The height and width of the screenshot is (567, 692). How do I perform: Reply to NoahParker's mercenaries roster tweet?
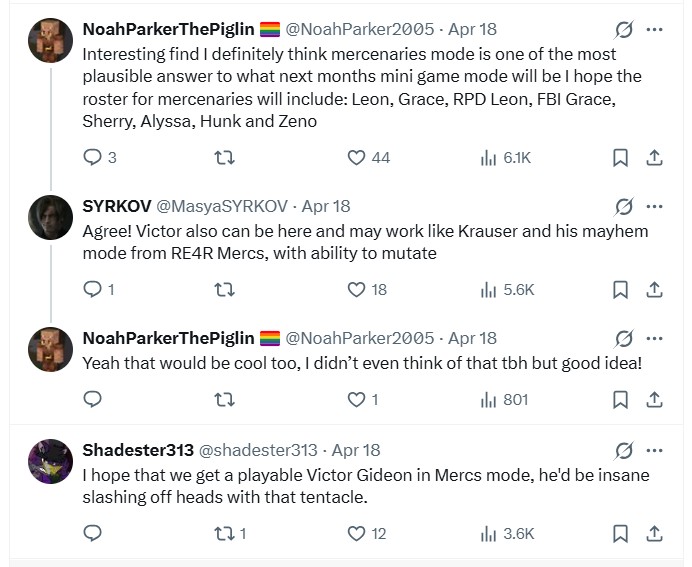pos(93,157)
